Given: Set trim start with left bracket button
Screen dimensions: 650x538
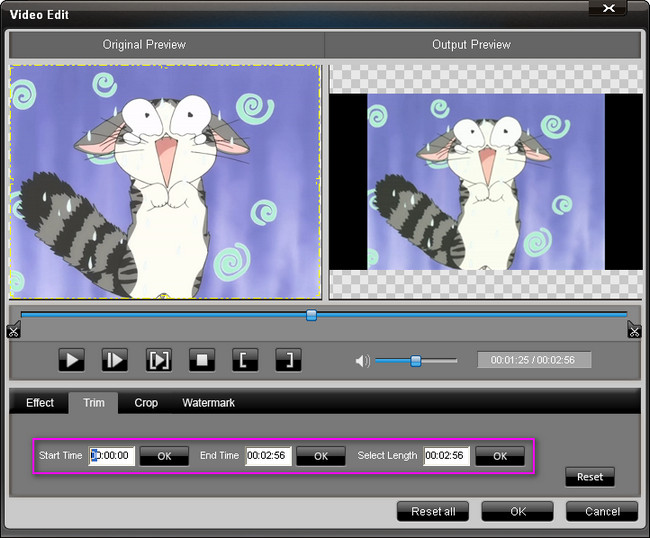Looking at the screenshot, I should pos(245,360).
